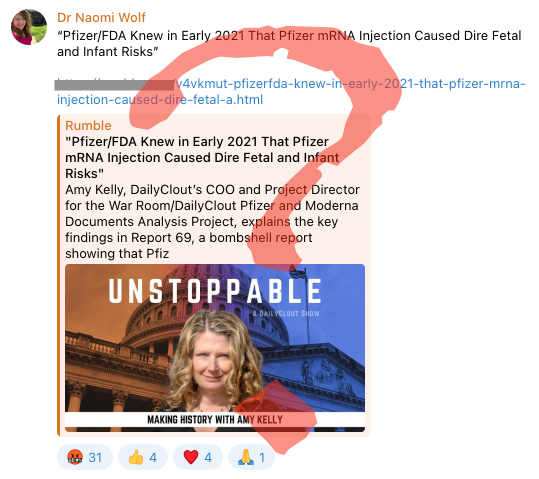Image resolution: width=539 pixels, height=479 pixels.
Task: Add the angry face reaction
Action: [75, 457]
